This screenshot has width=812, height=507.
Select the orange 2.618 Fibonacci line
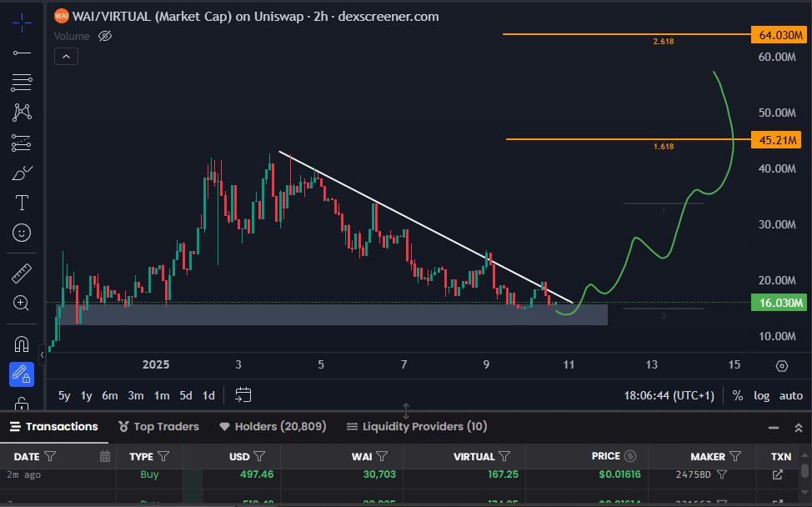click(x=627, y=34)
